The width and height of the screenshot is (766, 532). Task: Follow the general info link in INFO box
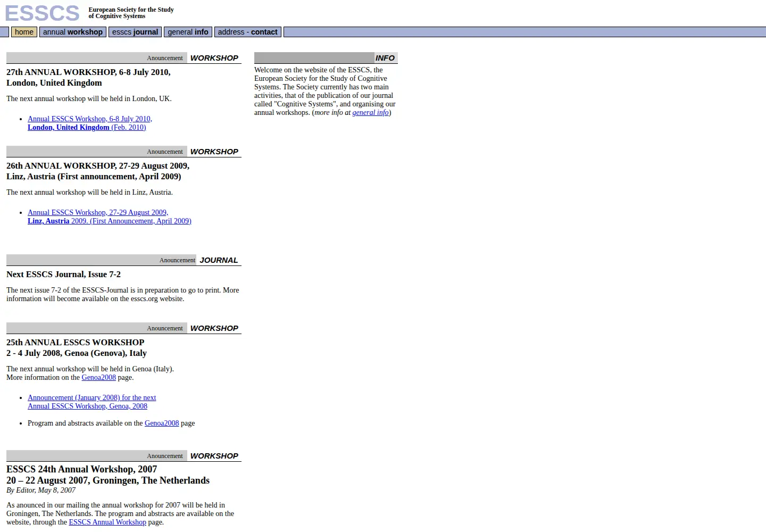[x=370, y=112]
